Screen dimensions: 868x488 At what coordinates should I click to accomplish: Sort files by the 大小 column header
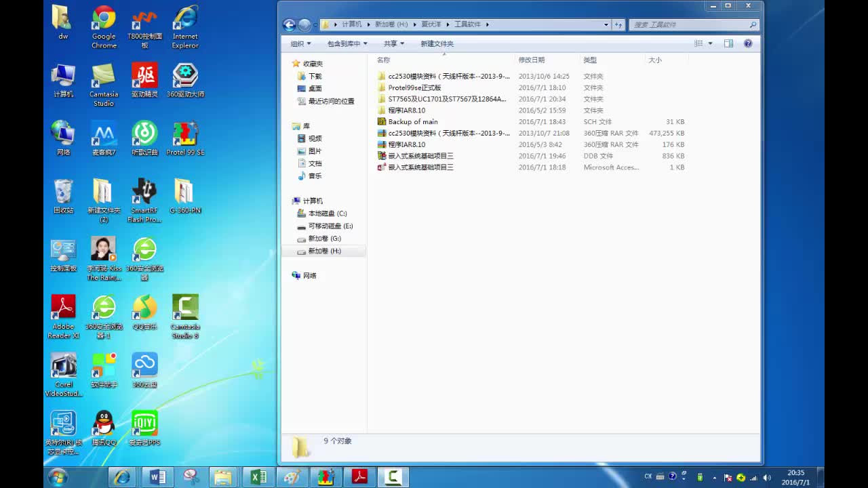pos(667,60)
